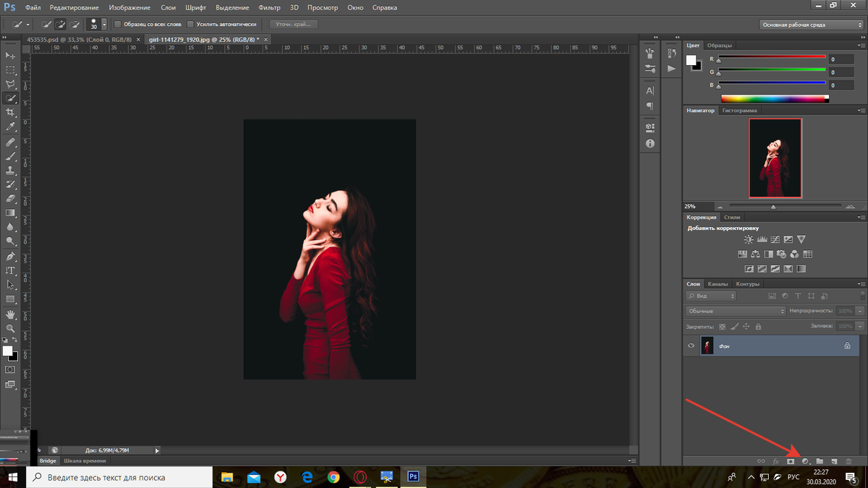868x488 pixels.
Task: Select the Eyedropper tool
Action: coord(10,127)
